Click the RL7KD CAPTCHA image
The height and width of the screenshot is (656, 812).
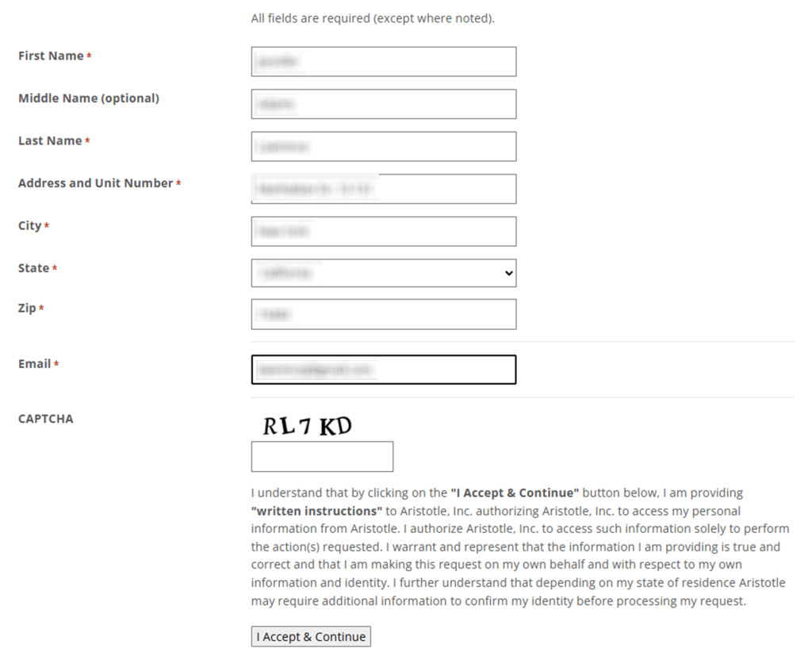pyautogui.click(x=308, y=427)
